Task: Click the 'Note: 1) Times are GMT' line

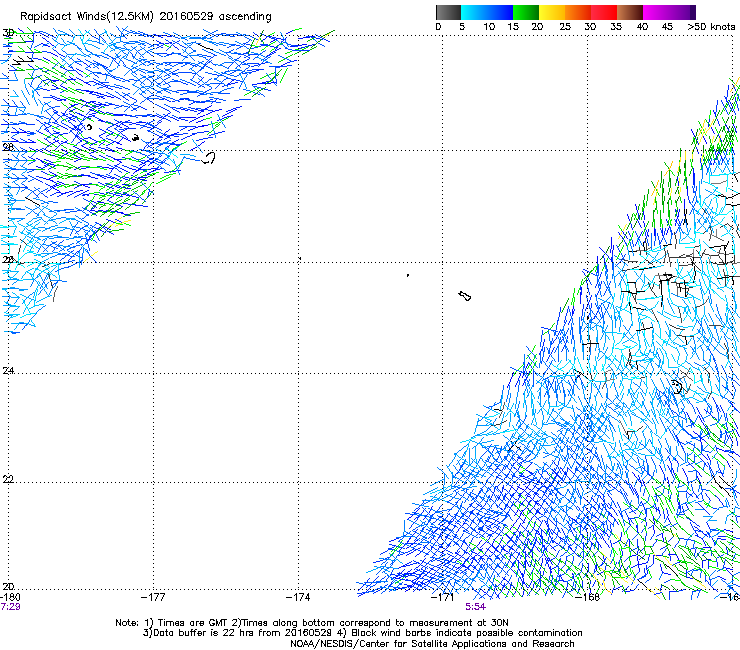Action: (x=312, y=623)
